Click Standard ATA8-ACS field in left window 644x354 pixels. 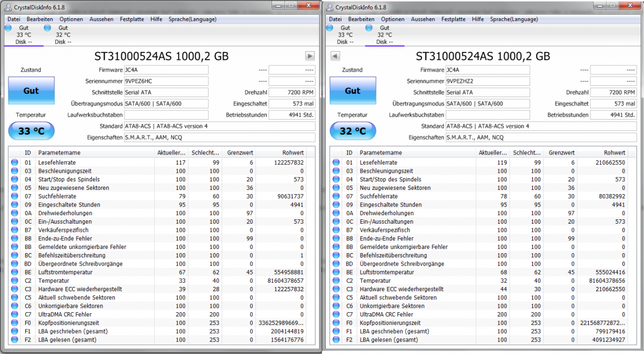click(x=219, y=126)
